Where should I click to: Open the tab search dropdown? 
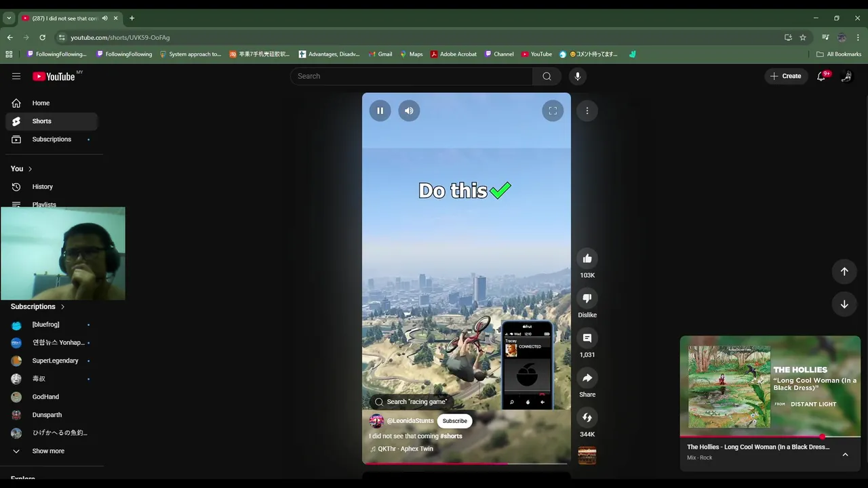point(9,18)
